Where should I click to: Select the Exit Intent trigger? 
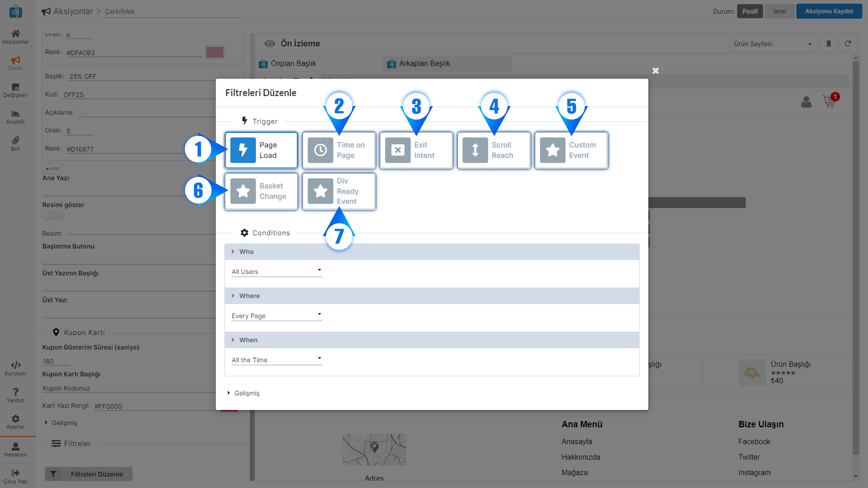point(416,150)
